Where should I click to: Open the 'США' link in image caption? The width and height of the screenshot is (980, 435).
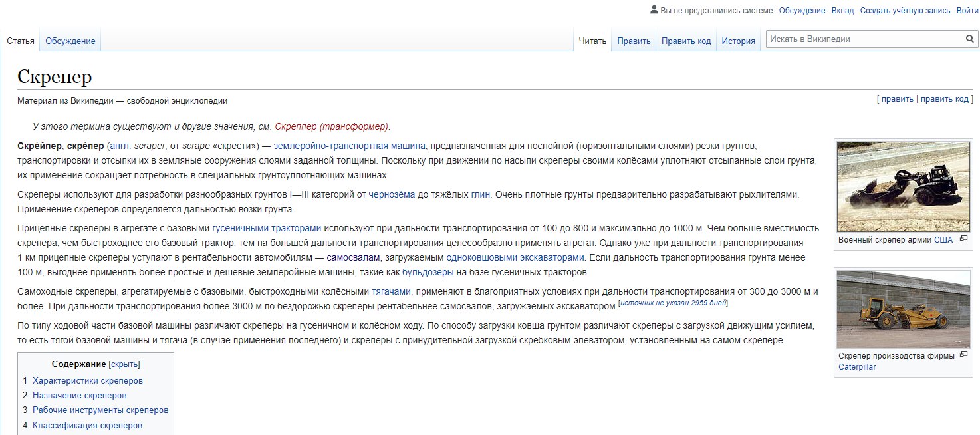tap(943, 239)
